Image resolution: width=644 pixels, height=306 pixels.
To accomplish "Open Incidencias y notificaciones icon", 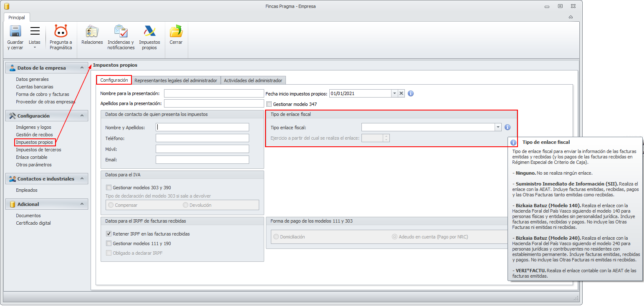I will [x=121, y=32].
